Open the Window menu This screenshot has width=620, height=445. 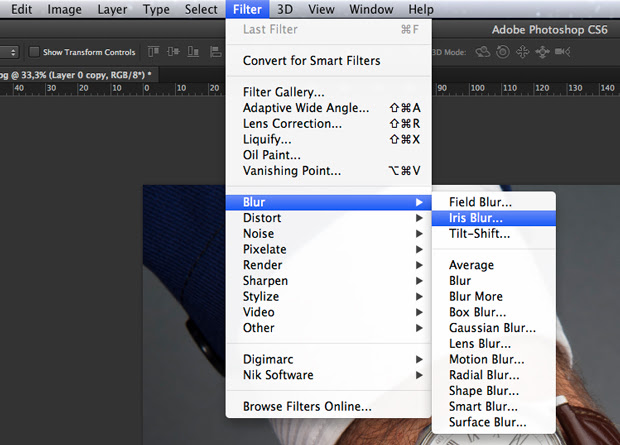(x=371, y=9)
